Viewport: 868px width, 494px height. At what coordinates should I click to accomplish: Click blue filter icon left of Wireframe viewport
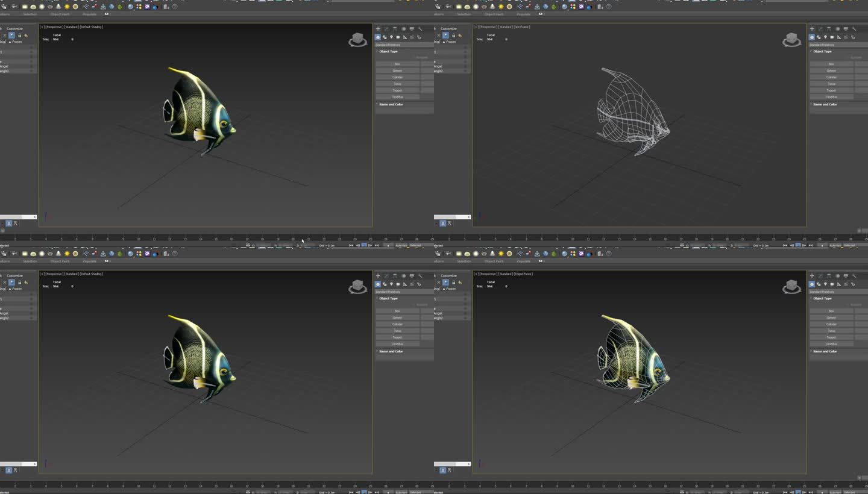(445, 35)
